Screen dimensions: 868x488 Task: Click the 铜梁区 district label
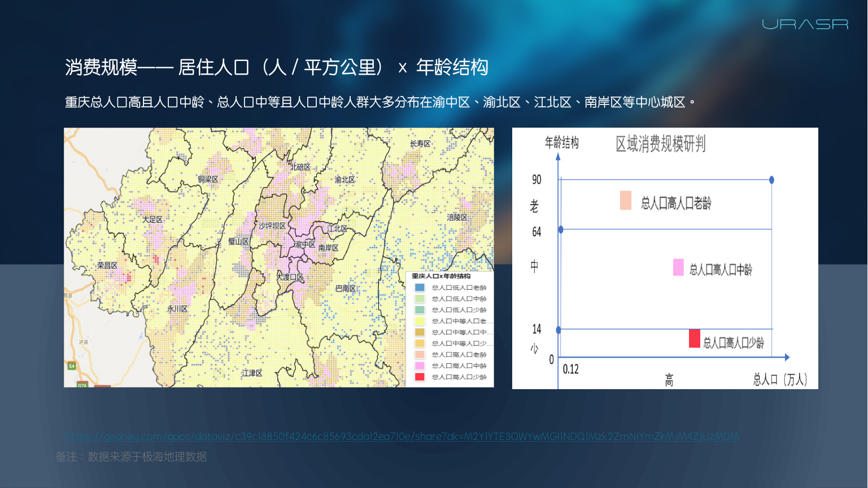point(208,179)
